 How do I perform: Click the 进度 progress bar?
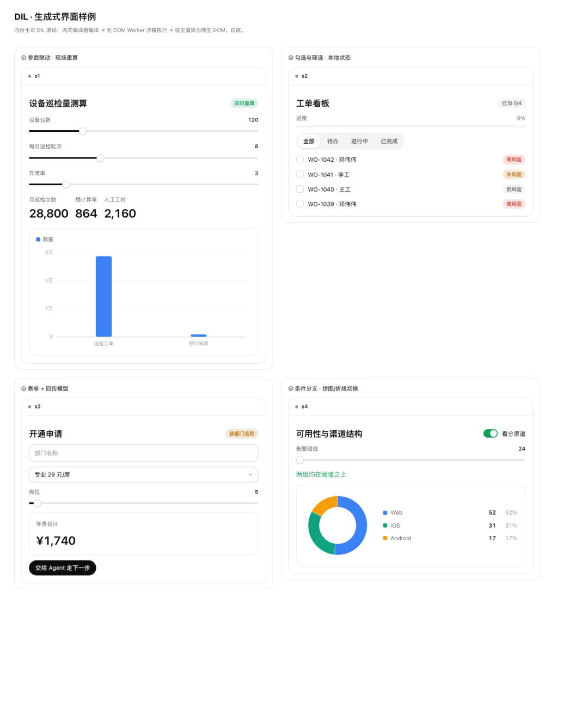coord(411,126)
